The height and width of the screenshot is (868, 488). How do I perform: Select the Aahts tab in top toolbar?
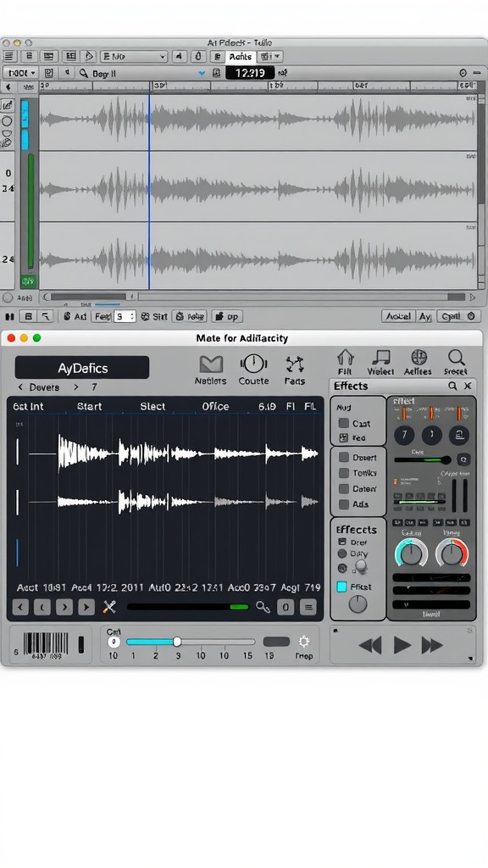tap(241, 57)
